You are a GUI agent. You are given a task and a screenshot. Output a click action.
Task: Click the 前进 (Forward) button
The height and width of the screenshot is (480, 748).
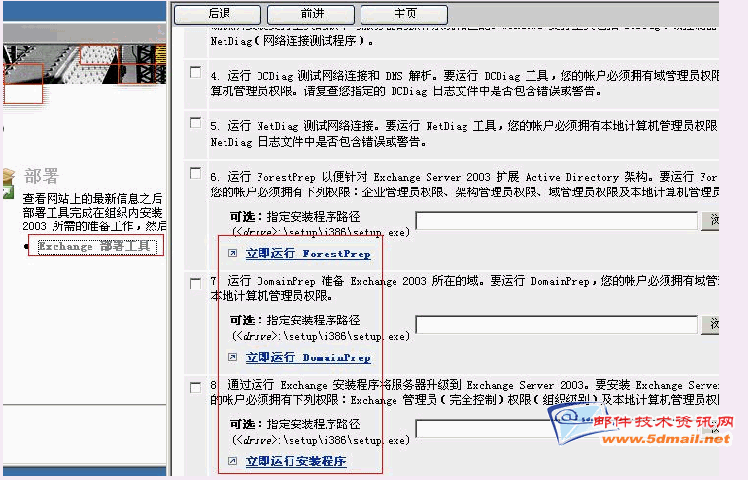[311, 14]
